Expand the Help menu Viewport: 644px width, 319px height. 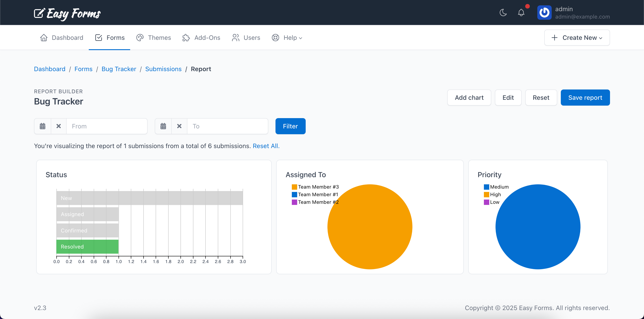[287, 38]
